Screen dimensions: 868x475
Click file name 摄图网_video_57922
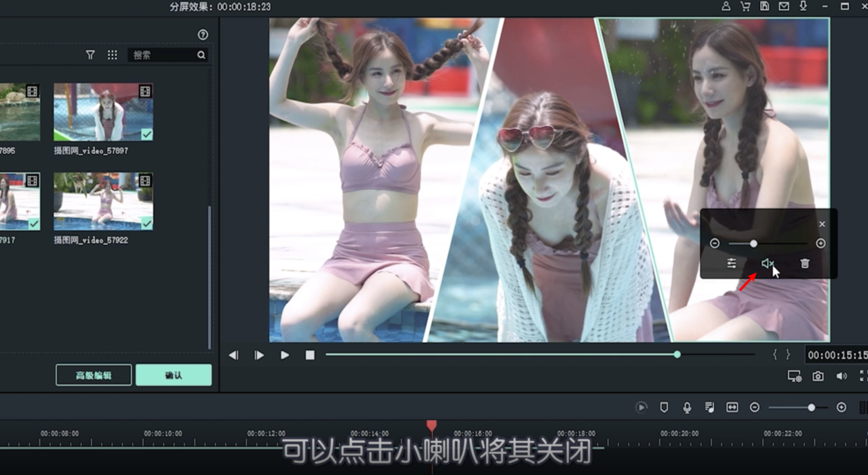click(91, 240)
